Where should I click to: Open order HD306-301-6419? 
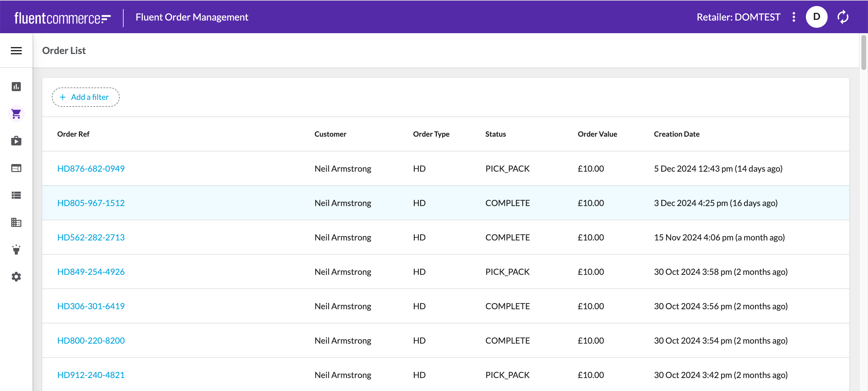point(91,306)
